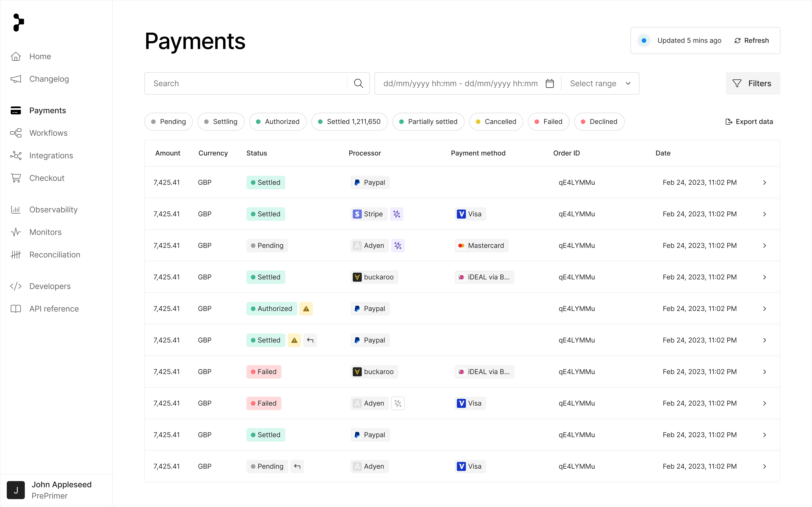Go to Workflows in the sidebar
The height and width of the screenshot is (507, 812).
[48, 133]
